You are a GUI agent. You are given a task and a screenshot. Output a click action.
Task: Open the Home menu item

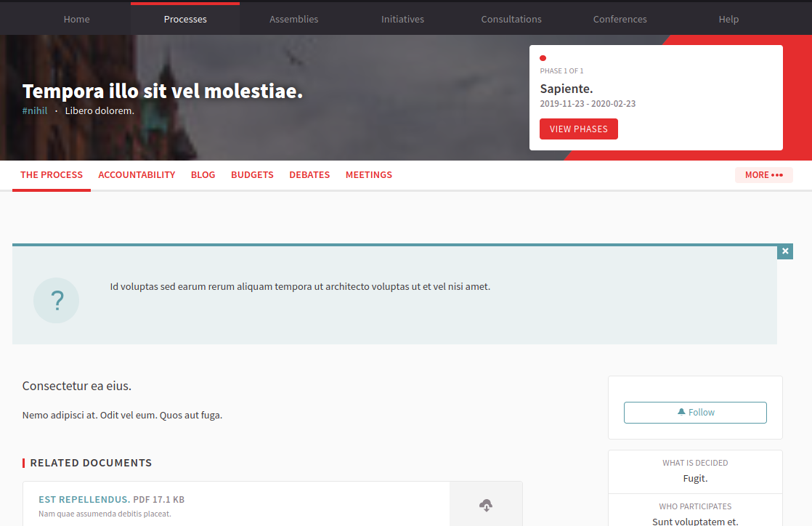coord(76,19)
